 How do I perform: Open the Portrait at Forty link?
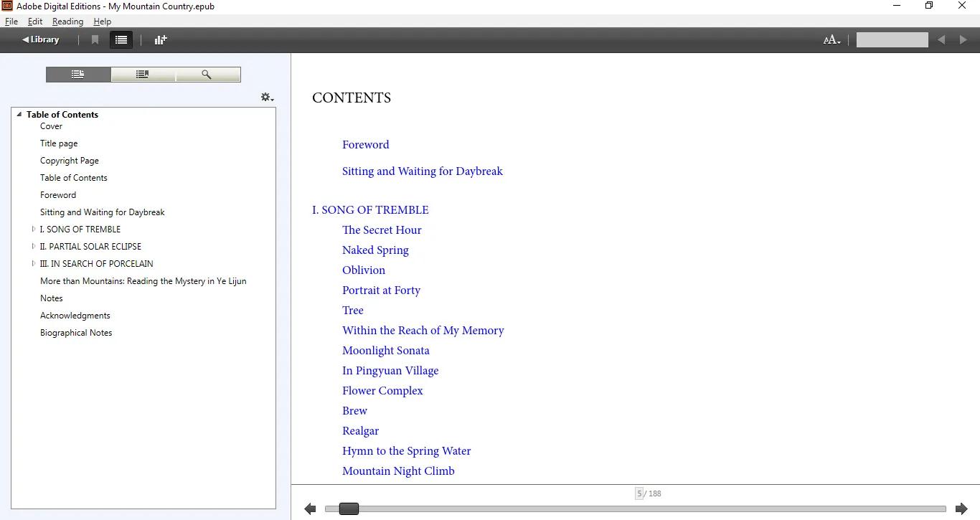[381, 290]
